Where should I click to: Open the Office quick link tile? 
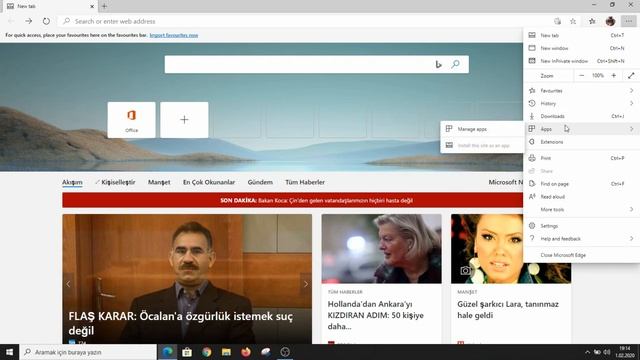point(131,120)
